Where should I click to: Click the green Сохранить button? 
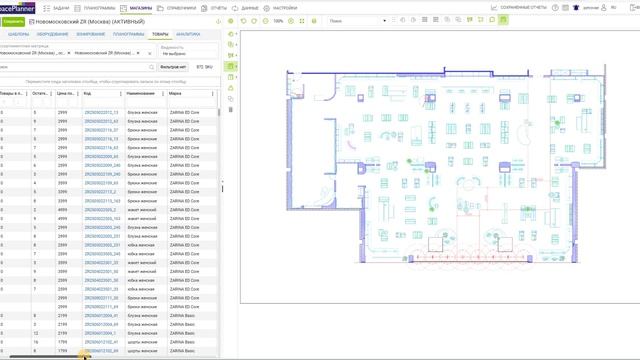(13, 22)
